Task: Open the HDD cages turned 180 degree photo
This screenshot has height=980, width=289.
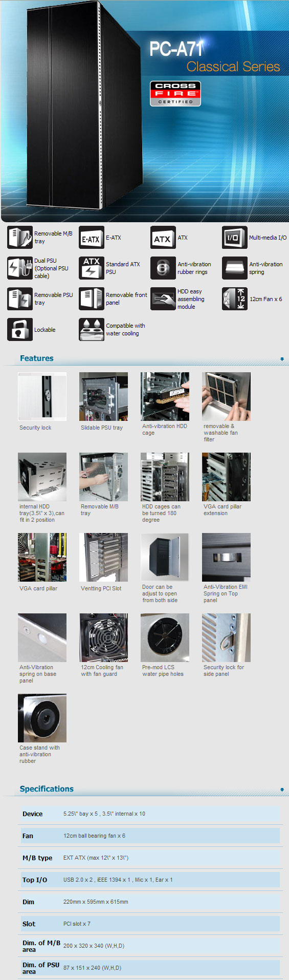Action: click(165, 477)
